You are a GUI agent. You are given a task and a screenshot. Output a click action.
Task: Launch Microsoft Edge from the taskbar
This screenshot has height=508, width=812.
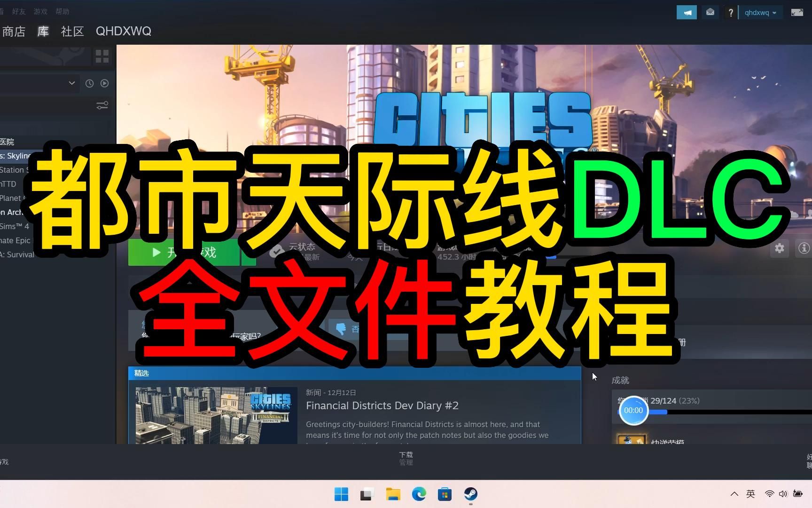coord(419,494)
